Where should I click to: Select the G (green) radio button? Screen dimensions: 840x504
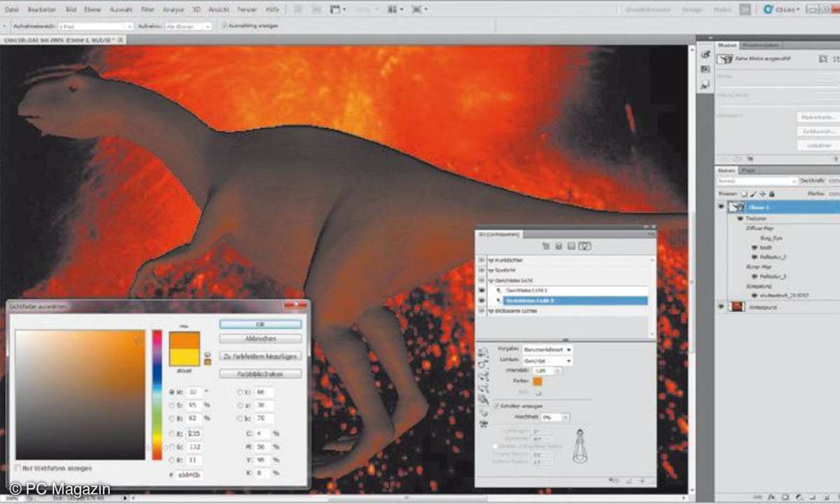[x=172, y=447]
